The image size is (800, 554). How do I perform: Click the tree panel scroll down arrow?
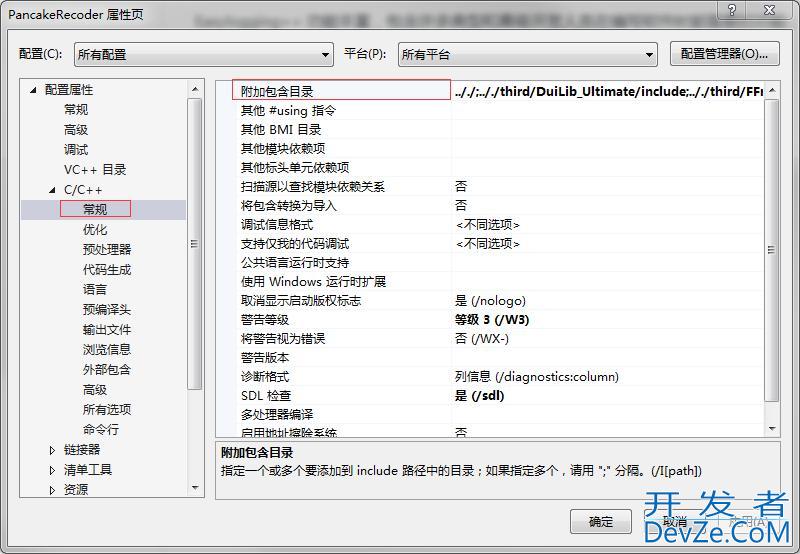point(195,488)
